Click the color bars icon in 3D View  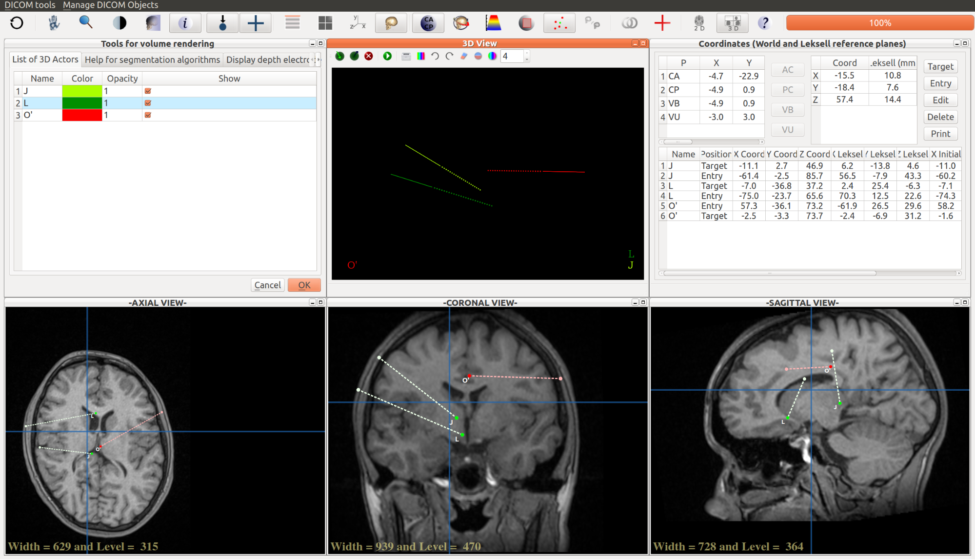(421, 56)
